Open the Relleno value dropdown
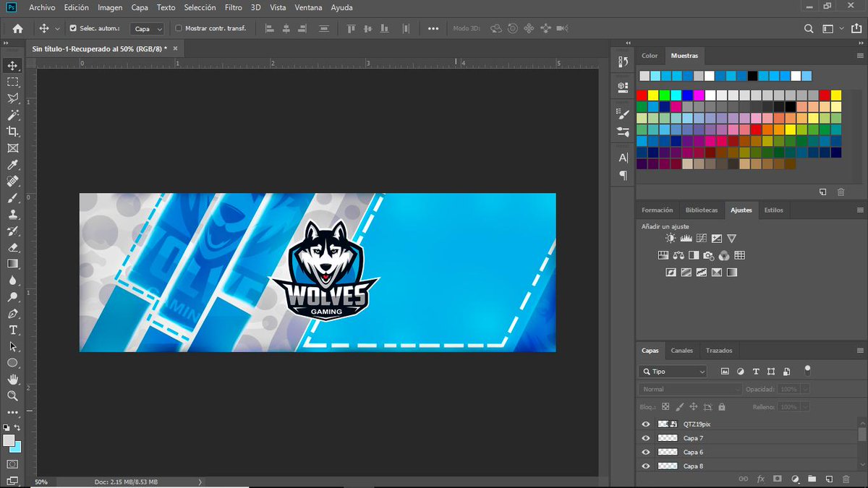 (x=804, y=407)
